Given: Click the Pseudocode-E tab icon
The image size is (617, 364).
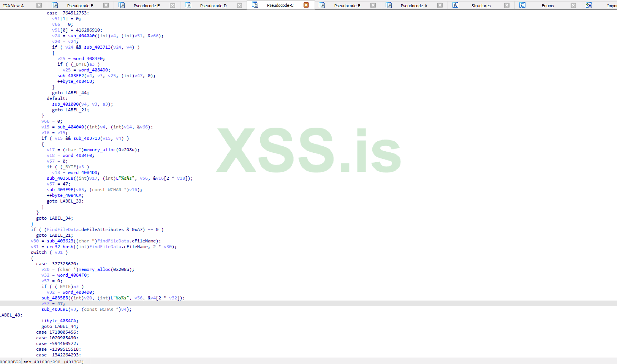Looking at the screenshot, I should [x=122, y=5].
